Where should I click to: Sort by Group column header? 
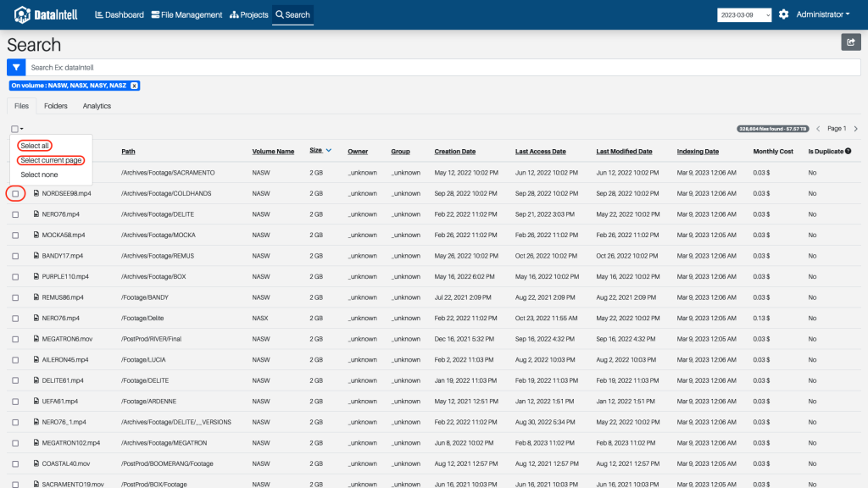[x=400, y=151]
